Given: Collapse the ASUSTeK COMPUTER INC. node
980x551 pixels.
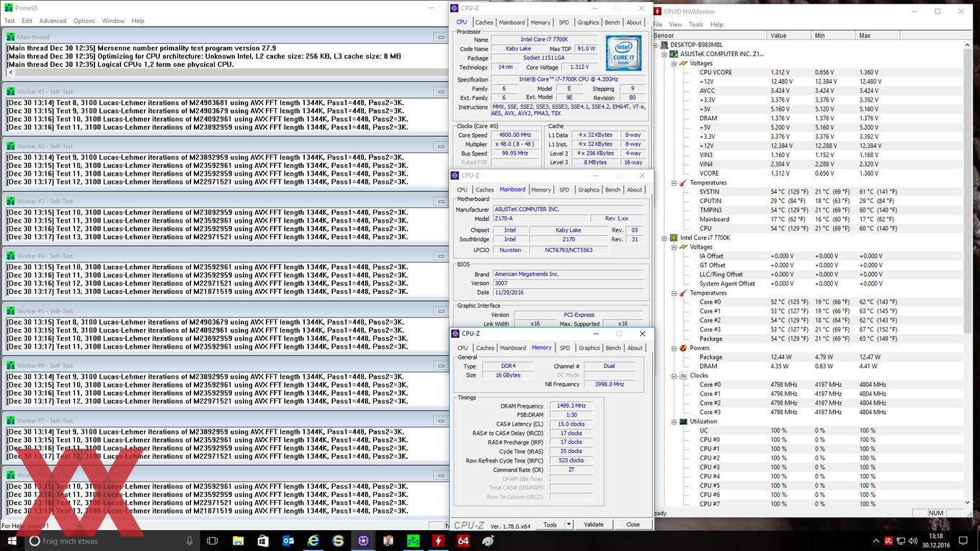Looking at the screenshot, I should point(665,54).
